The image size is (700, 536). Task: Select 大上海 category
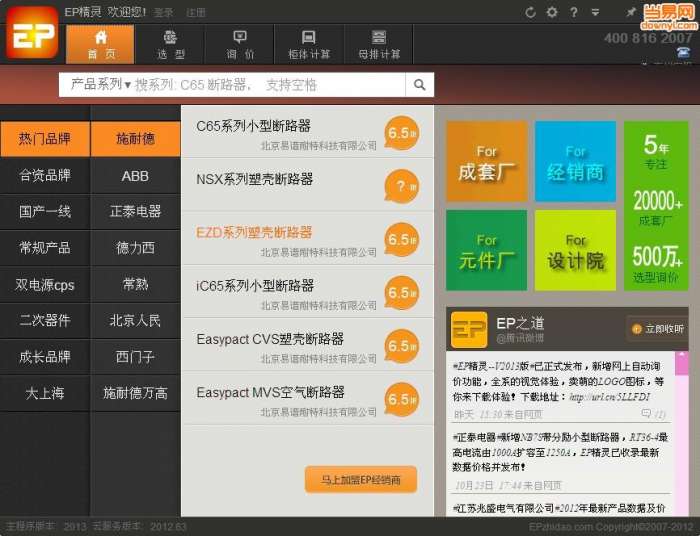45,393
